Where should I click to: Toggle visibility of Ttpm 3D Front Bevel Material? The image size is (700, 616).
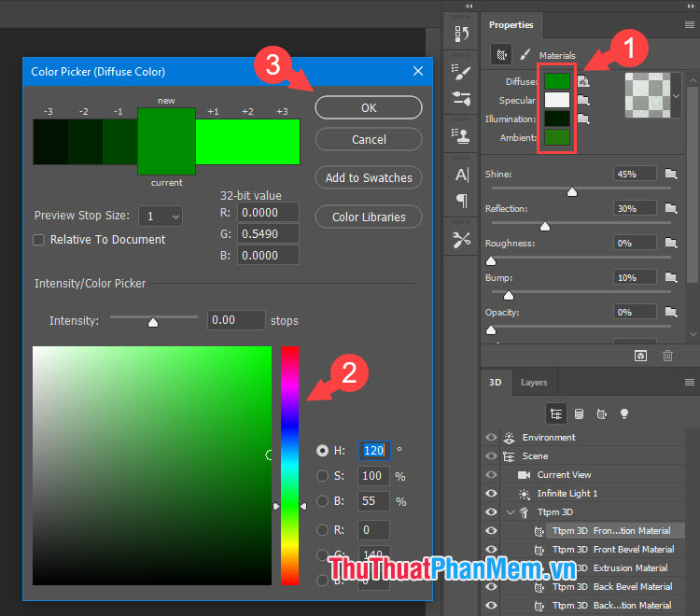[x=491, y=549]
